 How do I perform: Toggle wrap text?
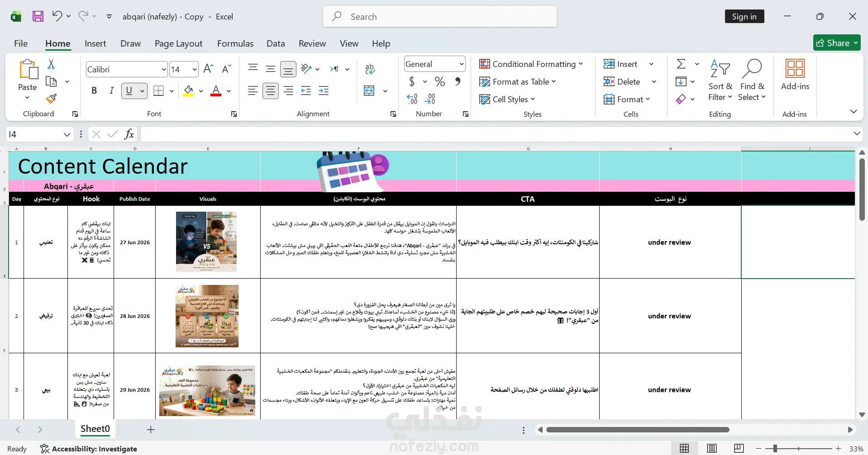[370, 69]
